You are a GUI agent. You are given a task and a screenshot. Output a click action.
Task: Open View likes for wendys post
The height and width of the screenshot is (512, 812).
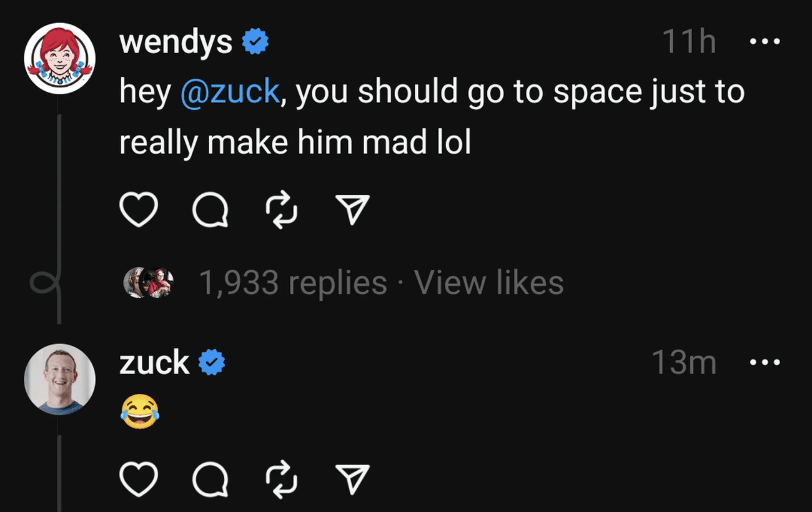pos(488,283)
